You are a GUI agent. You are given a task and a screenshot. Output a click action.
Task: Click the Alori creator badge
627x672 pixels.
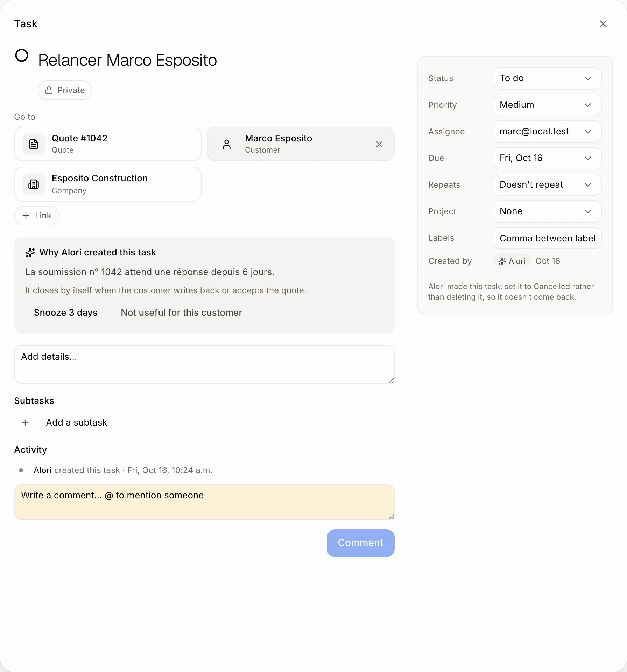coord(512,261)
